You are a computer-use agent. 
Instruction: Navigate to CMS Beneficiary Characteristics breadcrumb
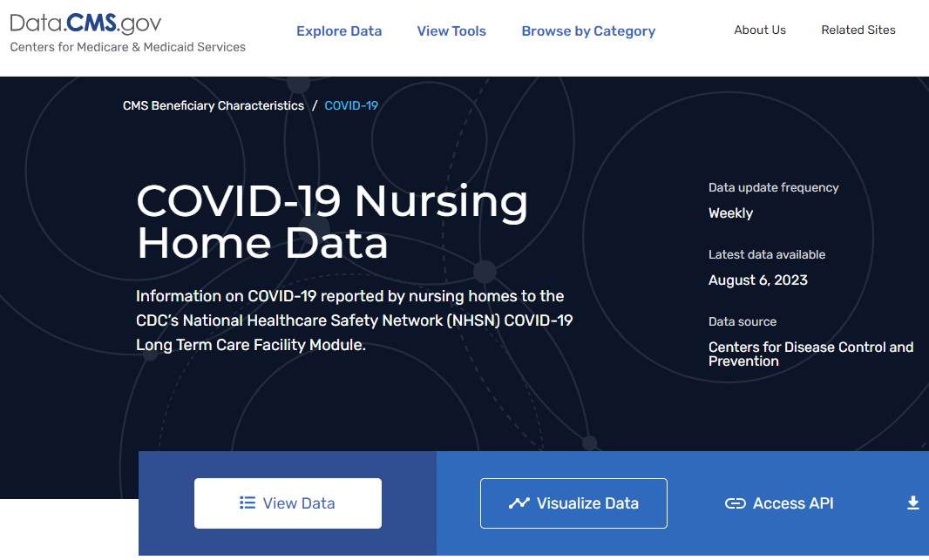214,105
